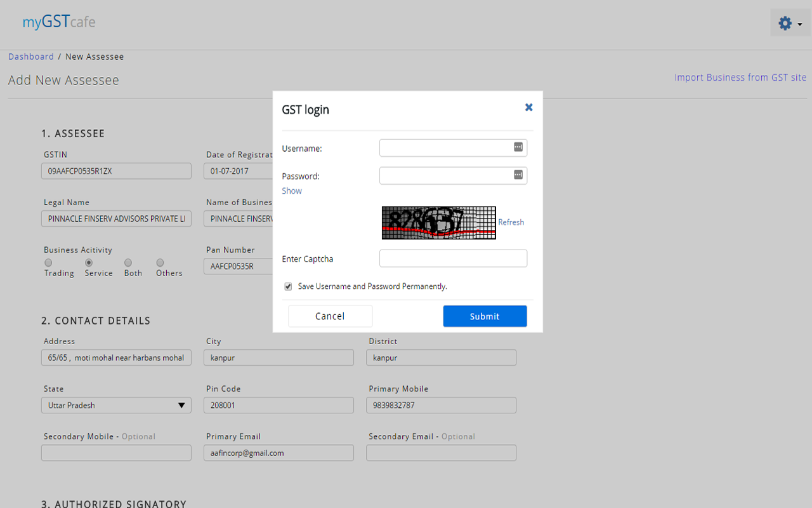Focus the Password input field
Image resolution: width=812 pixels, height=508 pixels.
click(453, 175)
